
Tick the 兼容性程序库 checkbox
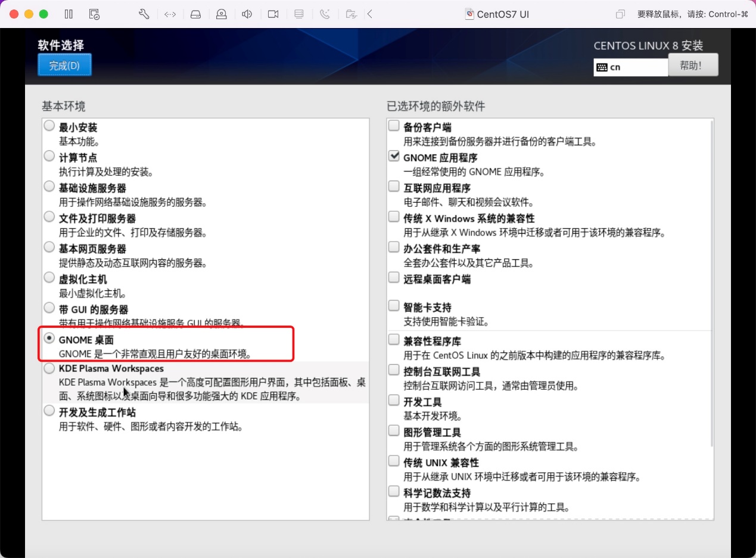[x=394, y=340]
